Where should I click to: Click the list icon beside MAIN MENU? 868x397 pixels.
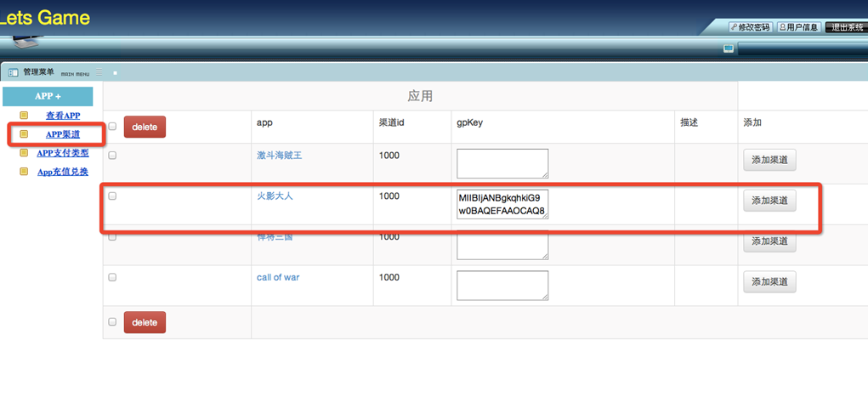pos(99,73)
